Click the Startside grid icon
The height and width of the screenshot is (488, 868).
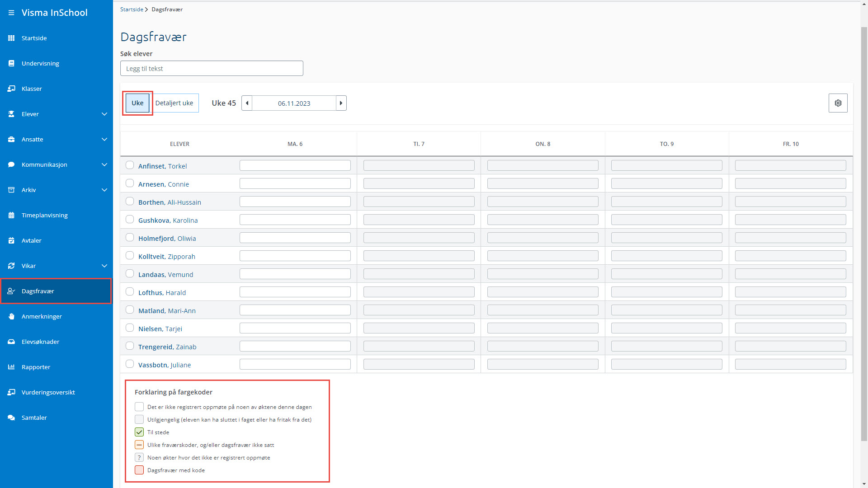(11, 38)
